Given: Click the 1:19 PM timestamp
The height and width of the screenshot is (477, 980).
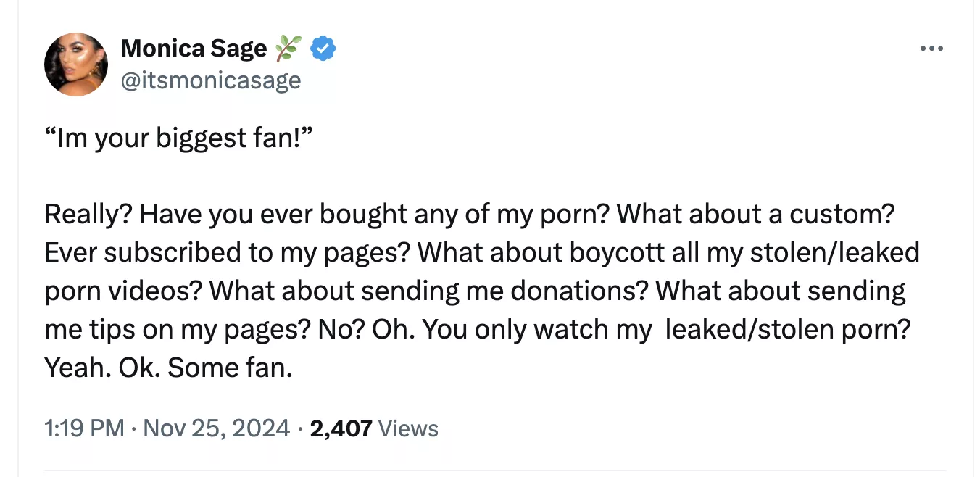Looking at the screenshot, I should tap(84, 428).
